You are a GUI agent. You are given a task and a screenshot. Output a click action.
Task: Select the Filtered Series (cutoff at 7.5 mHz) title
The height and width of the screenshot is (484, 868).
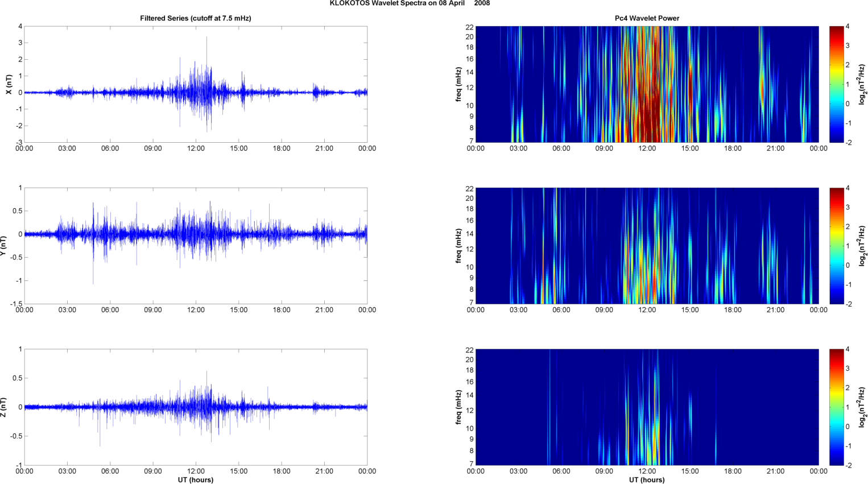tap(196, 18)
